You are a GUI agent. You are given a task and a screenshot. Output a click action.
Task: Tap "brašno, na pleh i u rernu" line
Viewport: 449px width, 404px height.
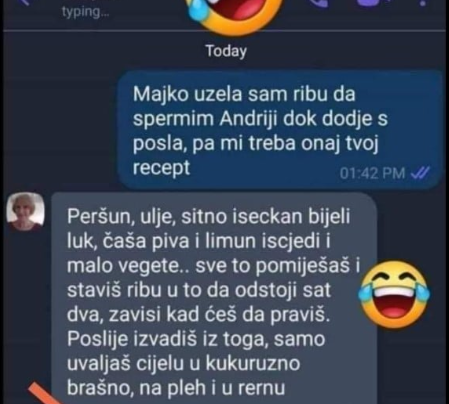pos(176,388)
